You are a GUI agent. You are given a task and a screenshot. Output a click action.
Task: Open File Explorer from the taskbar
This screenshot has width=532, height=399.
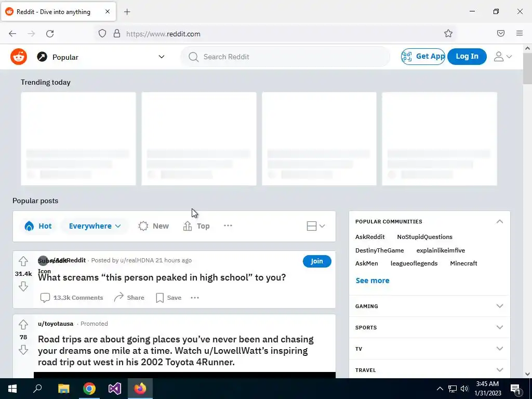click(63, 389)
